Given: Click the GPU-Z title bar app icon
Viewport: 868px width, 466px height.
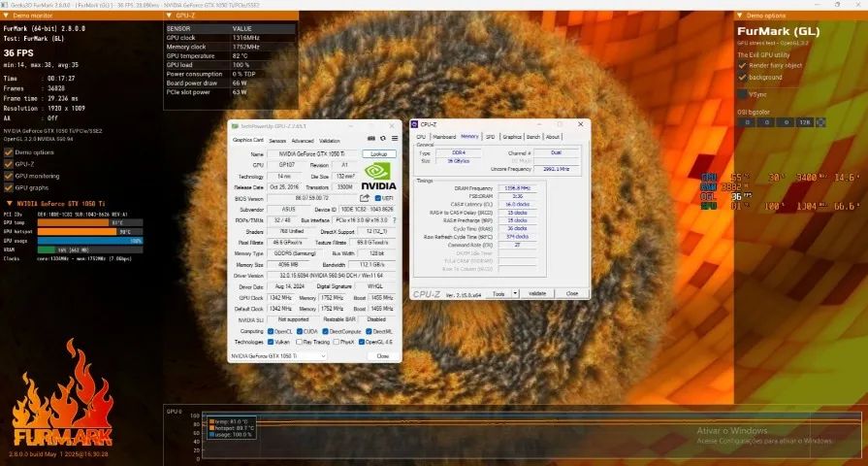Looking at the screenshot, I should pos(236,126).
